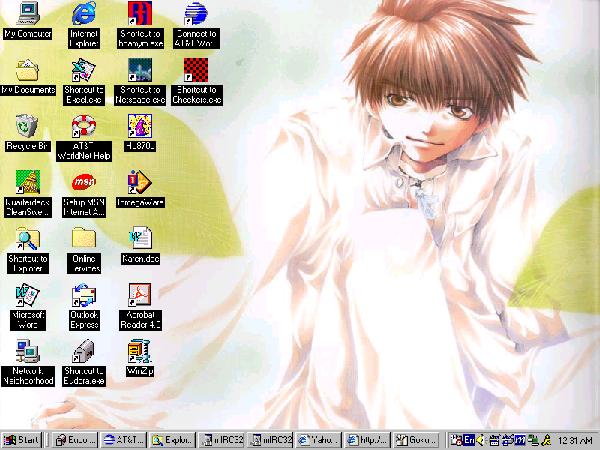Image resolution: width=600 pixels, height=450 pixels.
Task: Launch the Excel.exe shortcut
Action: (x=84, y=70)
